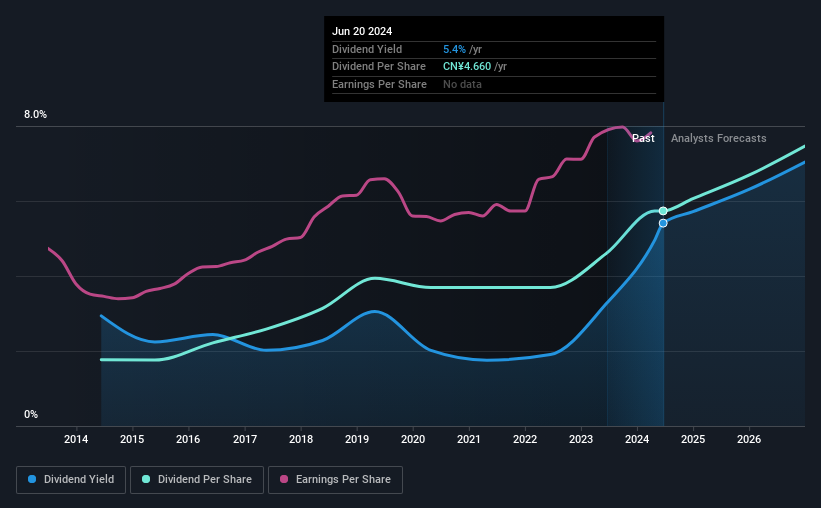Click the blue Dividend Yield legend dot

tap(32, 479)
